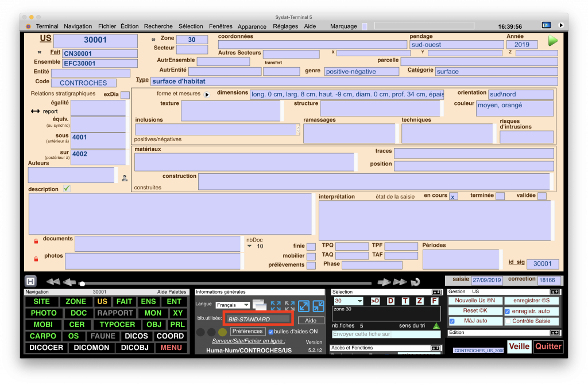
Task: Collapse the Sélection panel with its header toggle
Action: [436, 292]
